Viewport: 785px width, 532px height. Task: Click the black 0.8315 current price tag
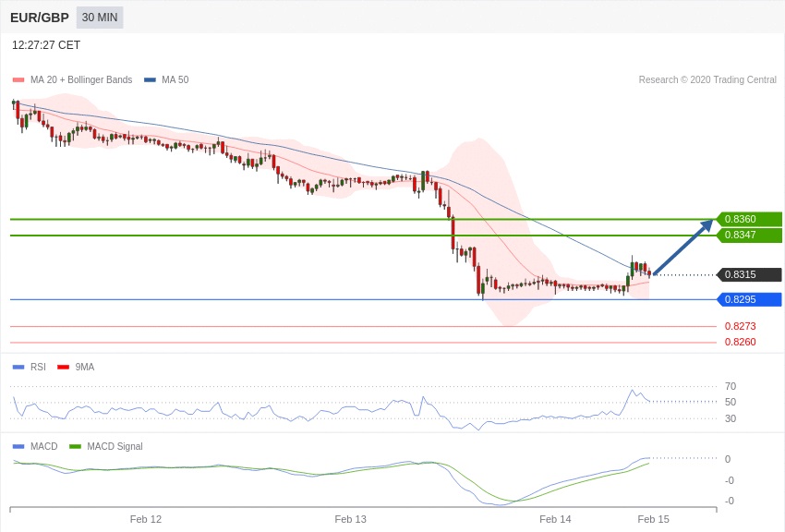point(749,275)
